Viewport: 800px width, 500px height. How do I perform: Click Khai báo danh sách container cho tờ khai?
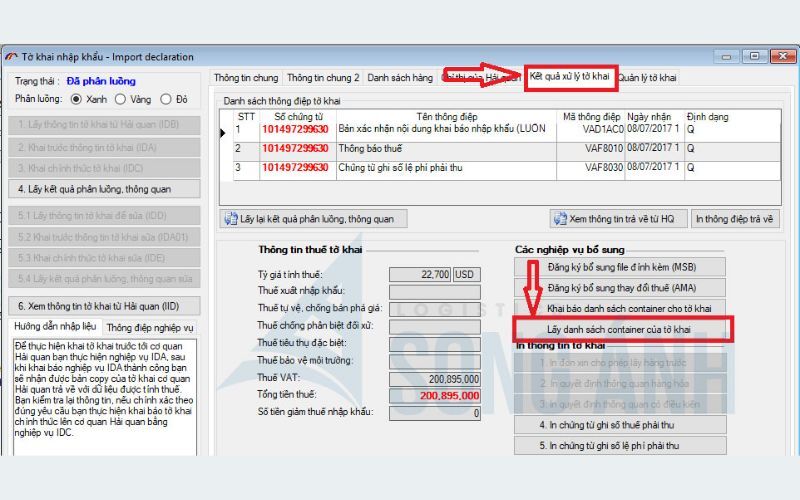coord(620,309)
